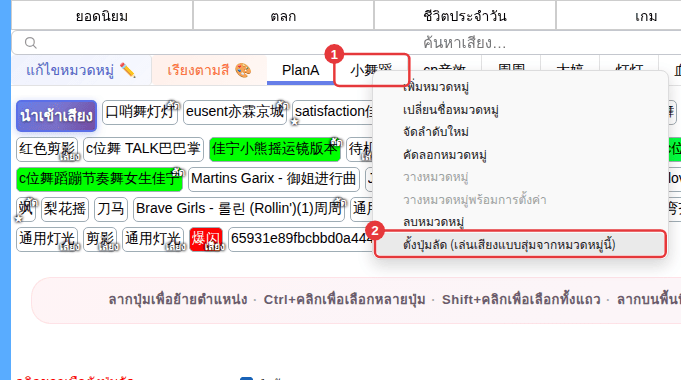Click the เรียงตามสี sort button

pos(209,70)
